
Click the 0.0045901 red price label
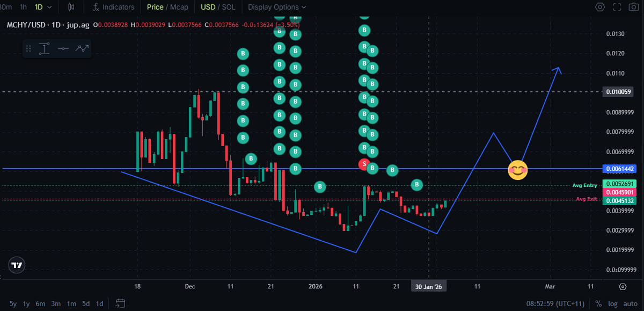click(x=620, y=192)
